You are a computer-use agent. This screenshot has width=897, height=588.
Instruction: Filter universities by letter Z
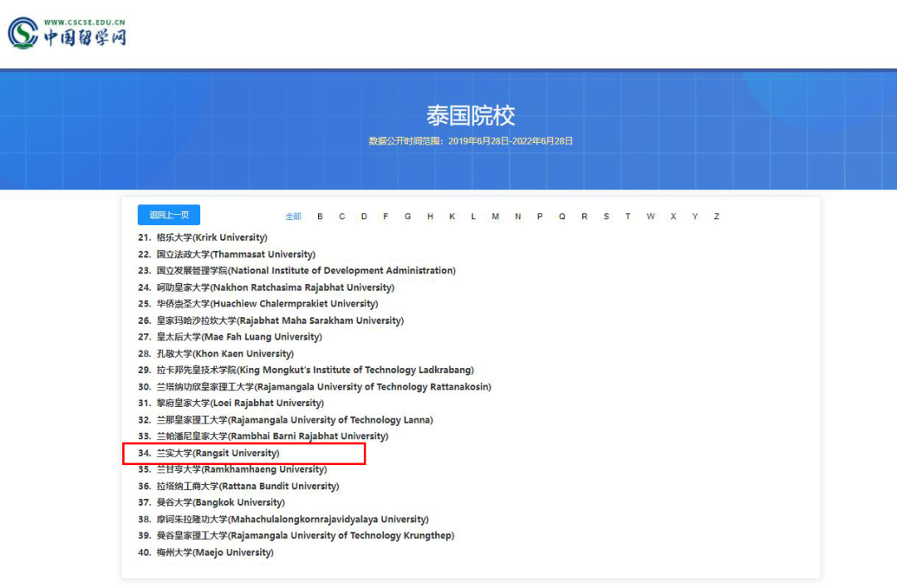(x=716, y=216)
